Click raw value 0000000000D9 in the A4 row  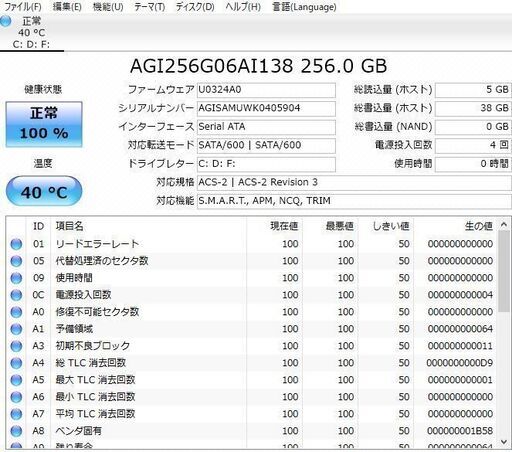tap(460, 363)
